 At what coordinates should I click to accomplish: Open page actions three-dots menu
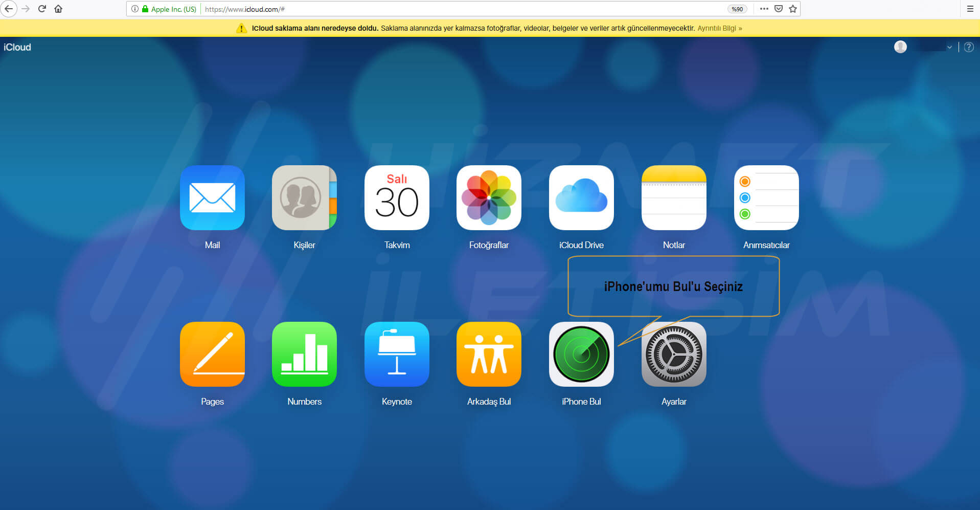click(764, 9)
